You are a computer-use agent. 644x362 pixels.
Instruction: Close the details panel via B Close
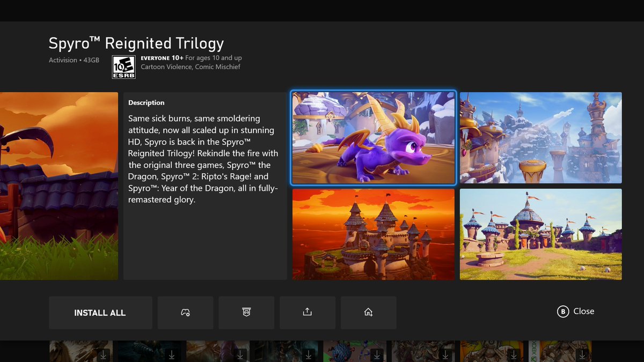coord(576,312)
